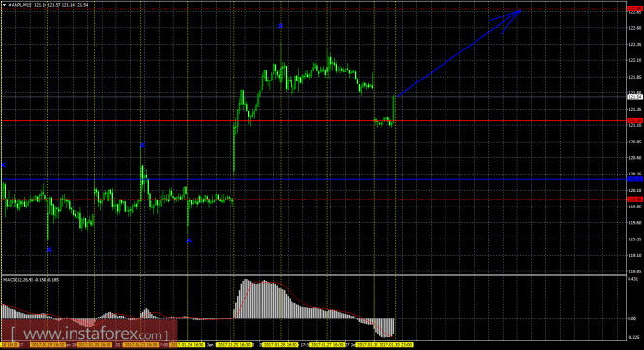Click the lower red 119.96 price label
644x350 pixels.
[634, 199]
